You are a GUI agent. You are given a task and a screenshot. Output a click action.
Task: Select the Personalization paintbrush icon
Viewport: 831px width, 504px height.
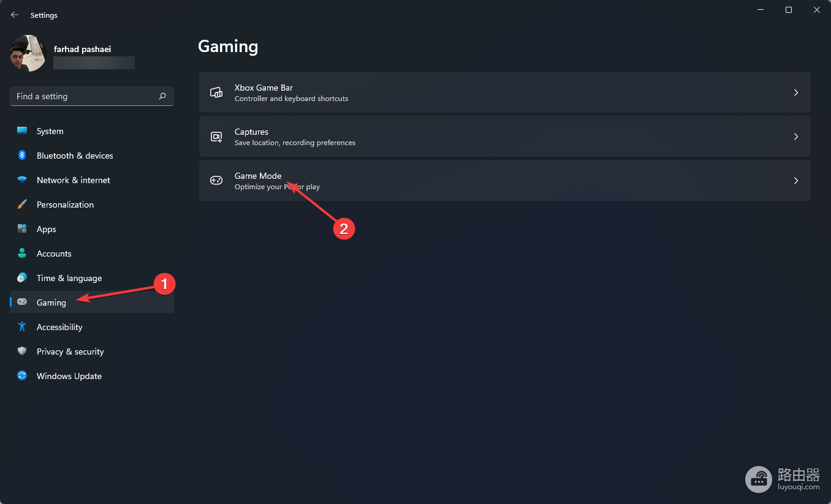tap(22, 205)
